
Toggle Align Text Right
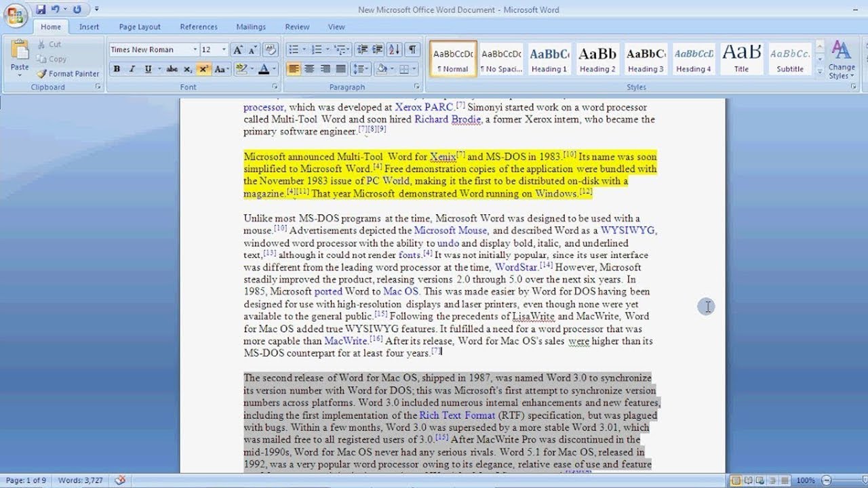tap(325, 69)
